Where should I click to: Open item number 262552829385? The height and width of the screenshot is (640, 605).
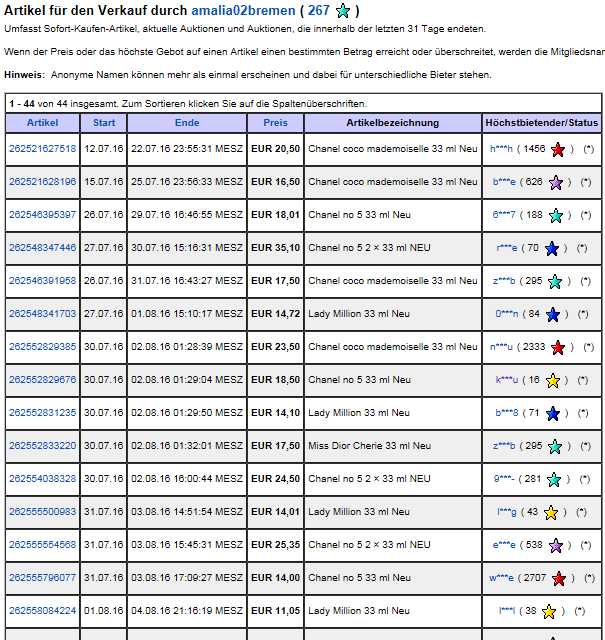(42, 347)
